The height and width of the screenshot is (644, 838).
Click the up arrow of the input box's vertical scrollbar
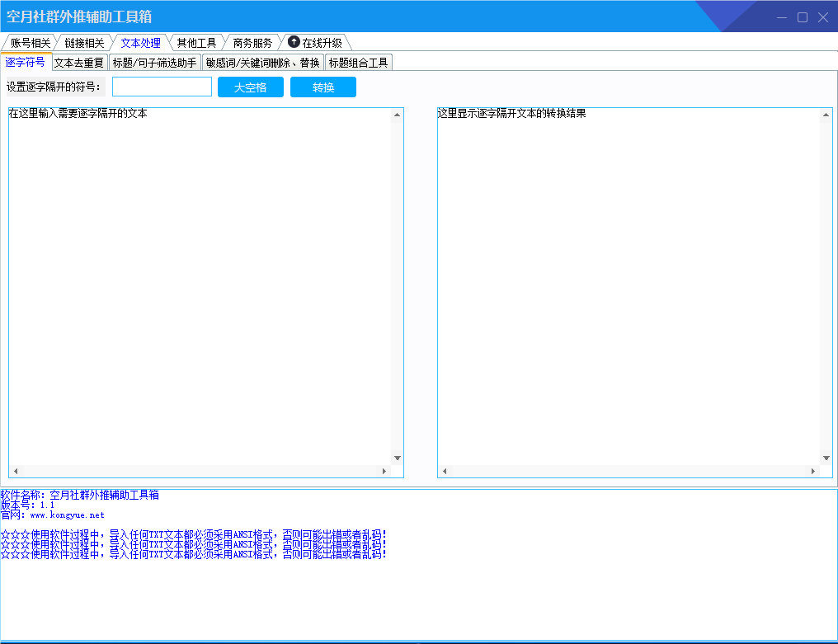(x=397, y=115)
